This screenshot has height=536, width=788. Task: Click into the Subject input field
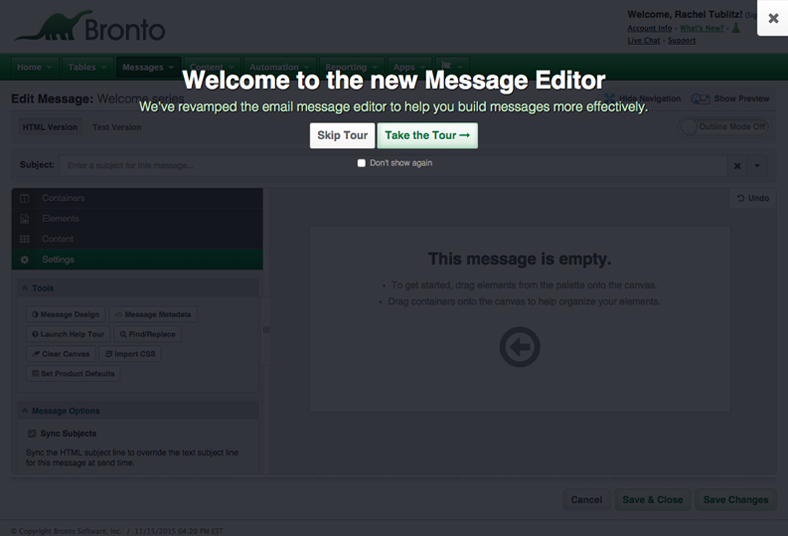[390, 165]
